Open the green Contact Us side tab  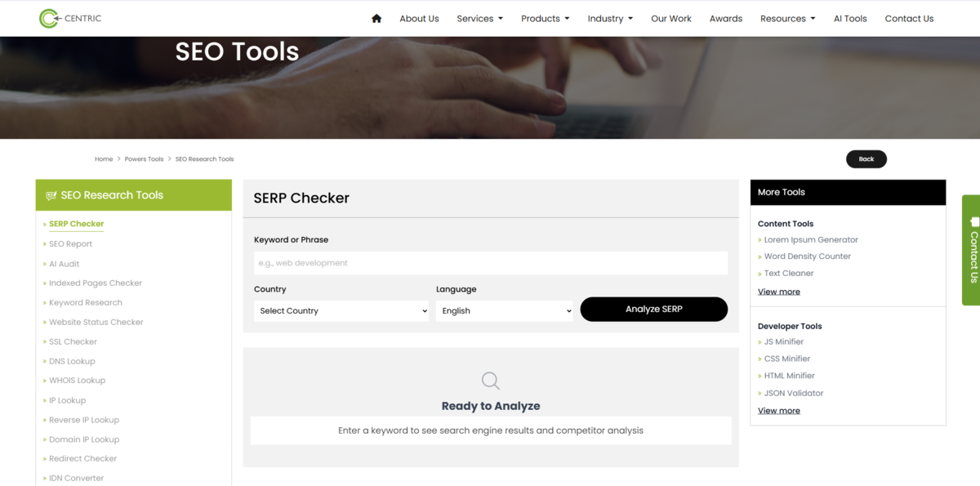[x=972, y=250]
